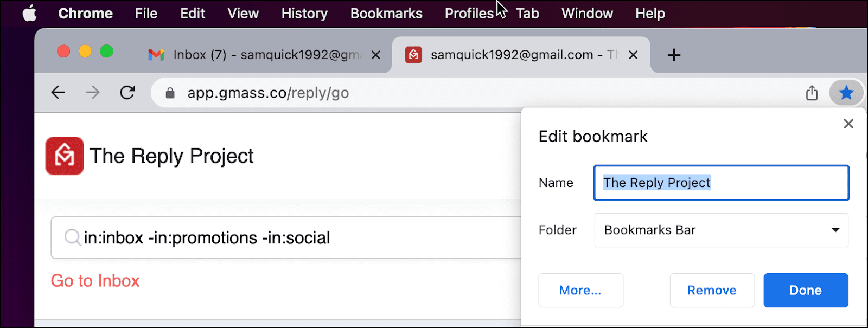Click the "Edit bookmark" popup title
Viewport: 868px width, 328px height.
(x=593, y=137)
